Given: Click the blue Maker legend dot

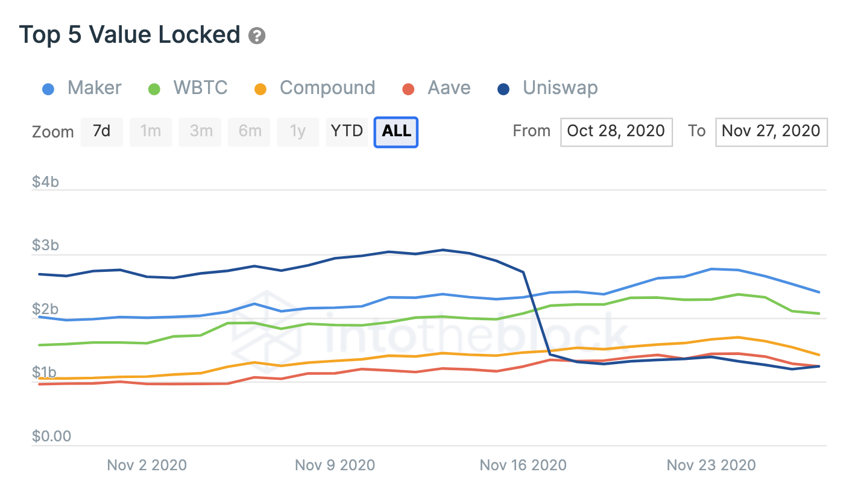Looking at the screenshot, I should (x=49, y=89).
